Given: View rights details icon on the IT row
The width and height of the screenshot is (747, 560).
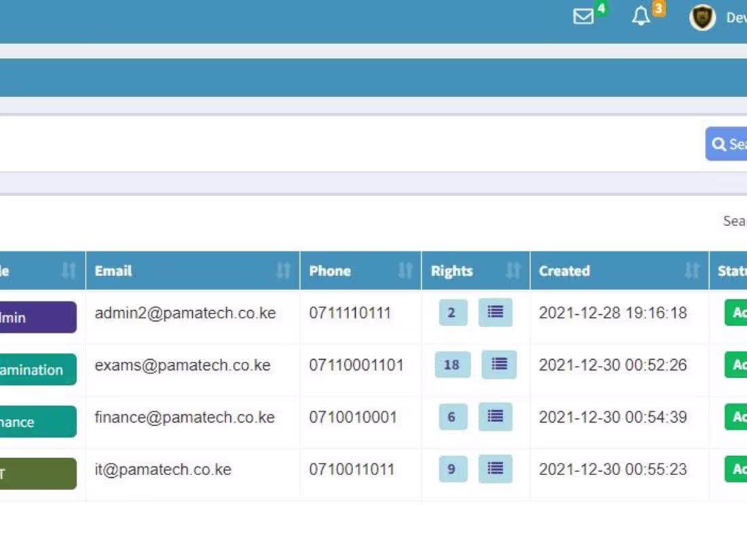Looking at the screenshot, I should click(x=495, y=469).
